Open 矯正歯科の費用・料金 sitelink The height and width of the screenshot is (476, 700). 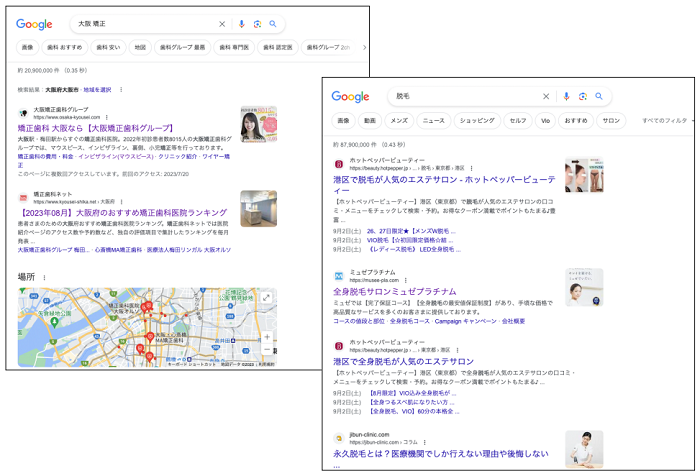pos(46,157)
